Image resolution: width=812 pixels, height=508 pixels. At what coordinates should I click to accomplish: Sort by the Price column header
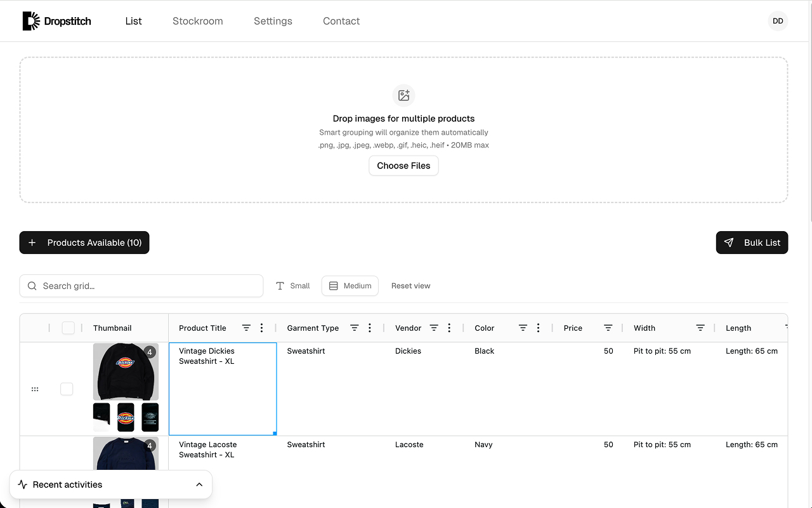[x=573, y=328]
